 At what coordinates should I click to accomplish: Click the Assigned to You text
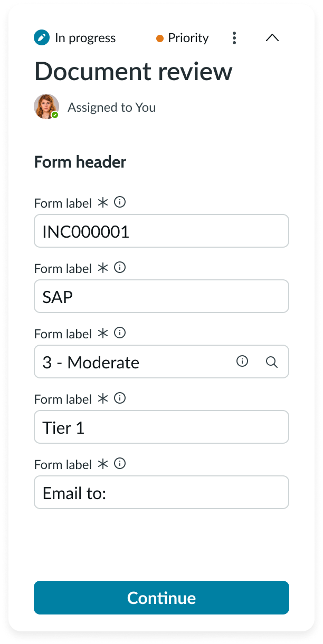point(111,108)
